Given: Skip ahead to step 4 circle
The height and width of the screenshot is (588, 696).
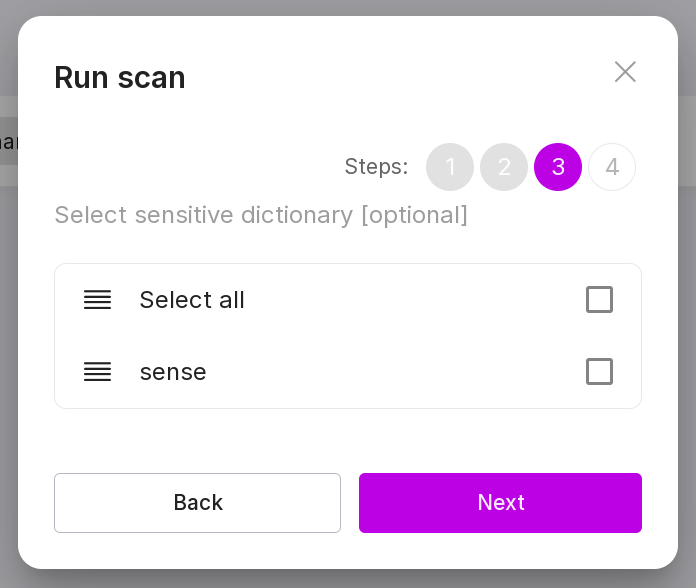Looking at the screenshot, I should coord(612,167).
